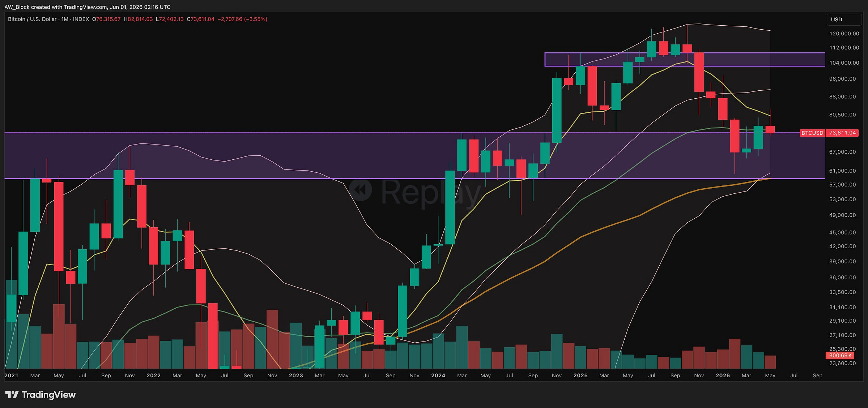This screenshot has width=868, height=408.
Task: Click the 73,611.04 current price label
Action: pyautogui.click(x=842, y=133)
